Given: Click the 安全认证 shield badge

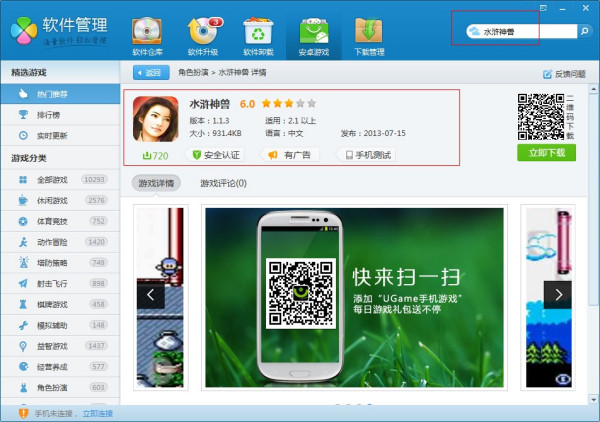Looking at the screenshot, I should [216, 155].
